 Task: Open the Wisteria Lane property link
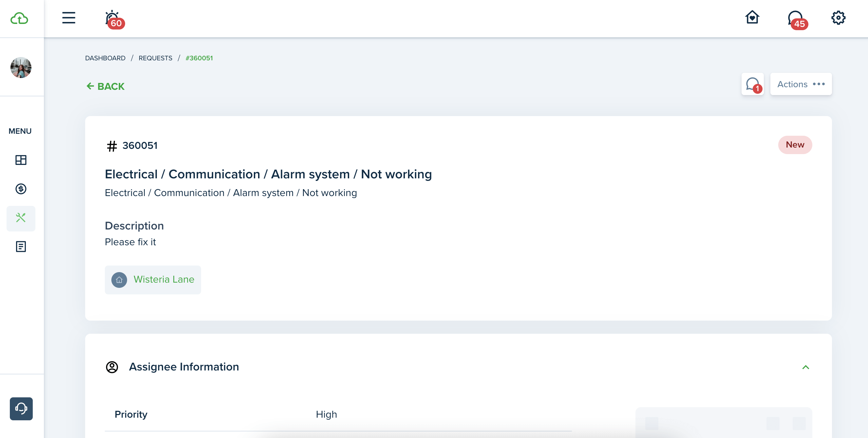164,280
